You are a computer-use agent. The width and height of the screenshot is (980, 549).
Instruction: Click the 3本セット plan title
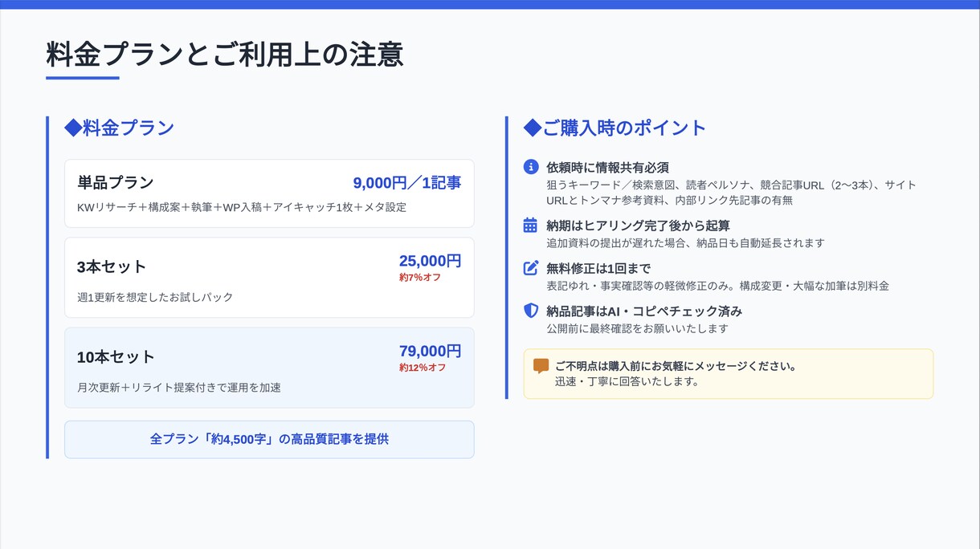[x=112, y=266]
